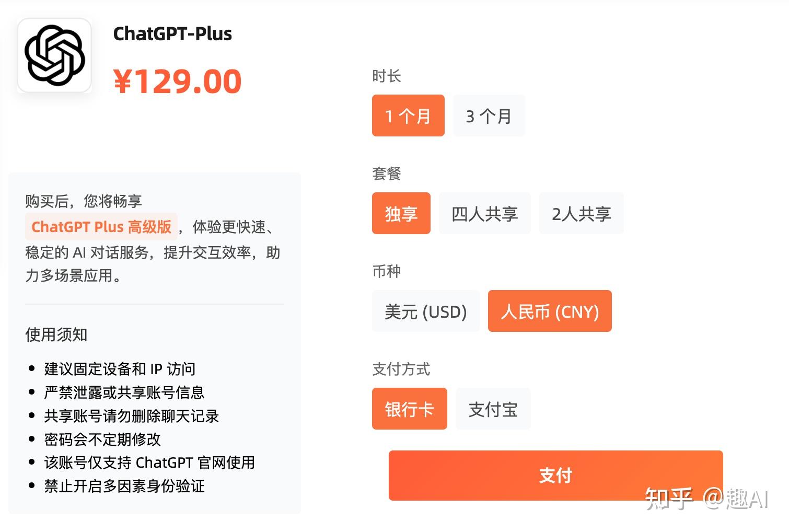Switch currency to 美元 (USD)
The image size is (789, 532).
coord(425,311)
